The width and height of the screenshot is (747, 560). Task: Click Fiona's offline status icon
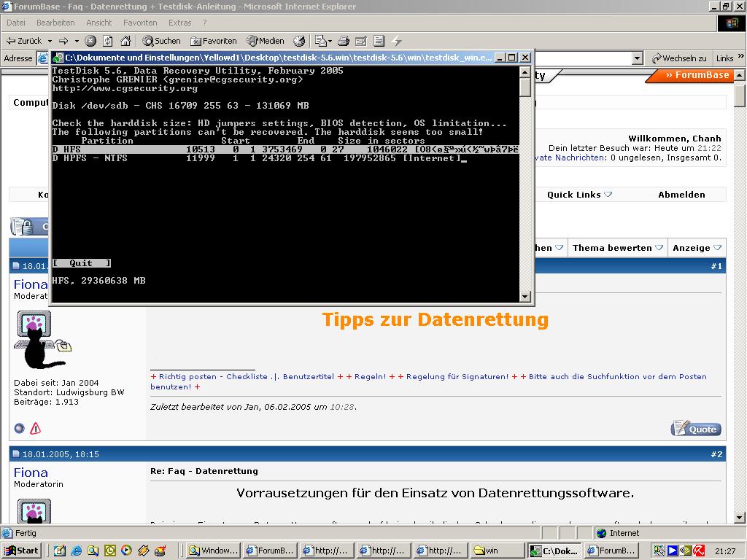[x=19, y=429]
